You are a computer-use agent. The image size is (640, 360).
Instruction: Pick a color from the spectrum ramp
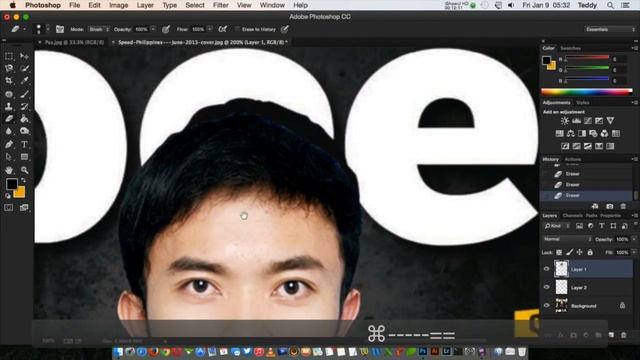click(x=587, y=92)
